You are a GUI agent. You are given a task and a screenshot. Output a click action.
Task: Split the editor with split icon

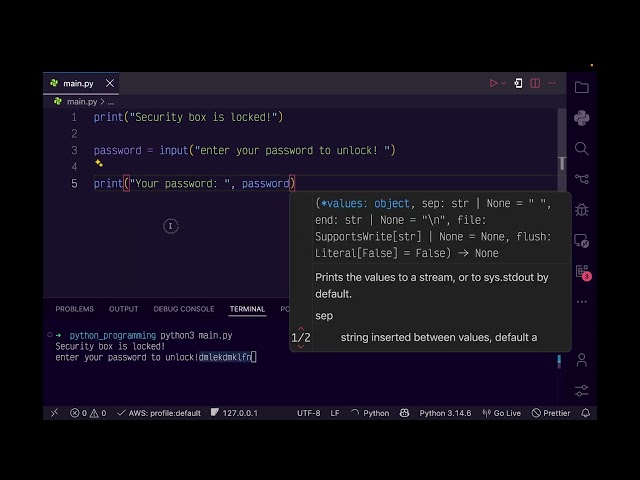(x=535, y=83)
